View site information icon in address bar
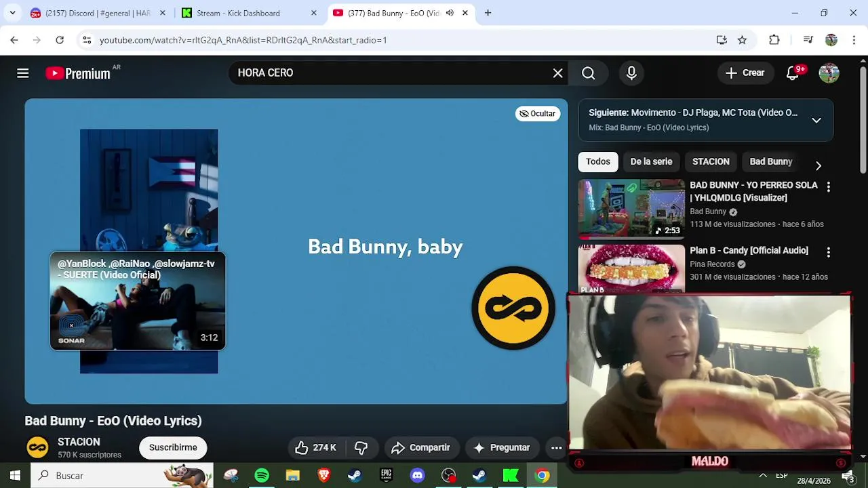This screenshot has height=488, width=868. point(87,40)
